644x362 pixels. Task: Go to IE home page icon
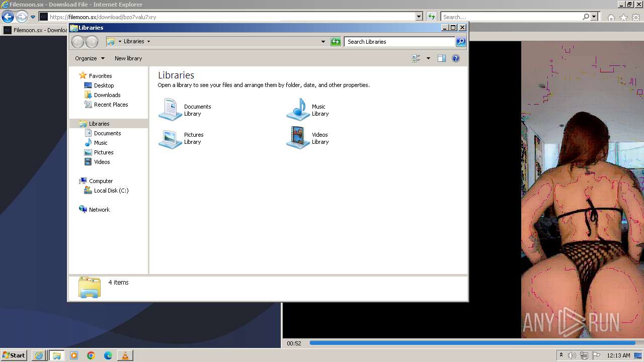click(611, 17)
